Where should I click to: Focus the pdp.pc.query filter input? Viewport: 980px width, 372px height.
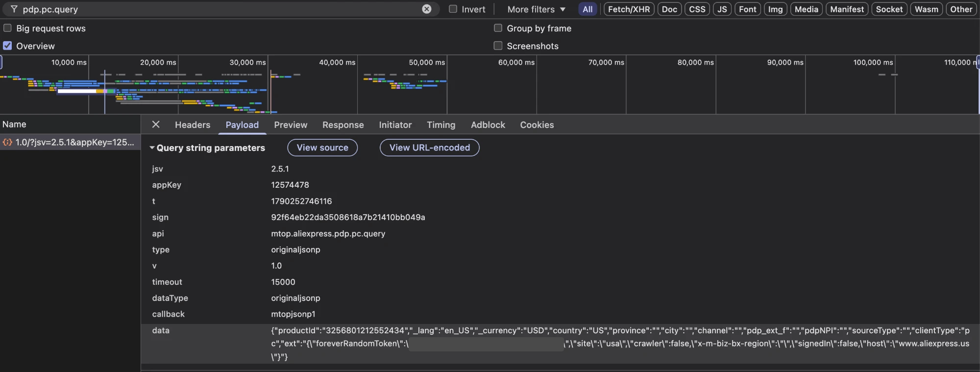(220, 9)
